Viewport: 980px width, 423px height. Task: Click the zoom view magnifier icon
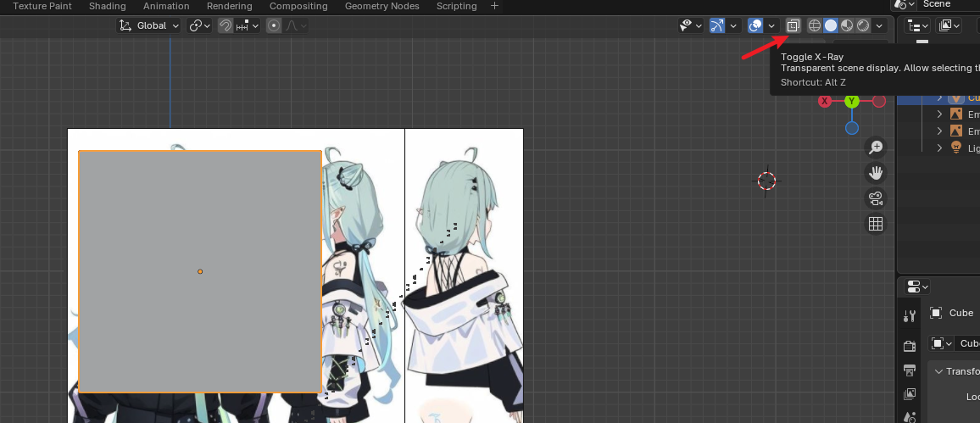(876, 147)
